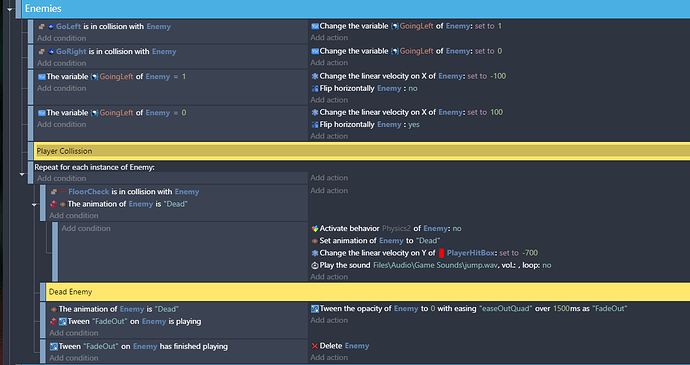Collapse the Repeat for each Enemy event
This screenshot has width=690, height=365.
[22, 174]
